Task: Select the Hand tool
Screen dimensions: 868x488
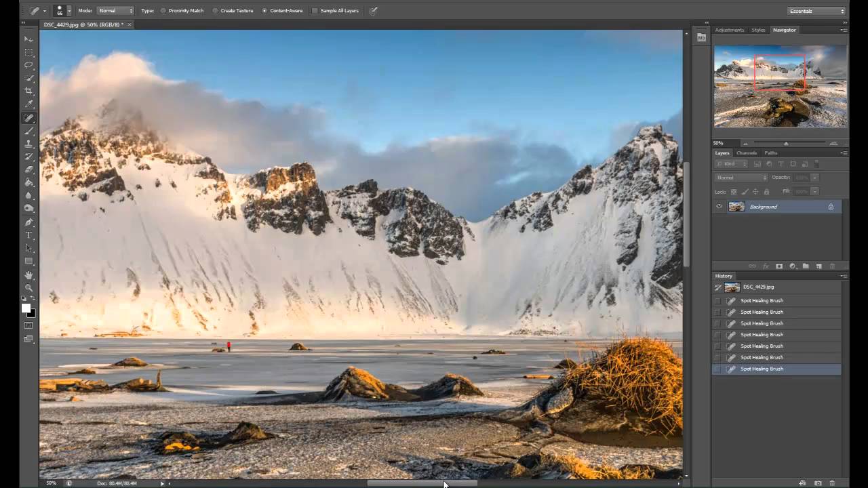Action: tap(28, 275)
